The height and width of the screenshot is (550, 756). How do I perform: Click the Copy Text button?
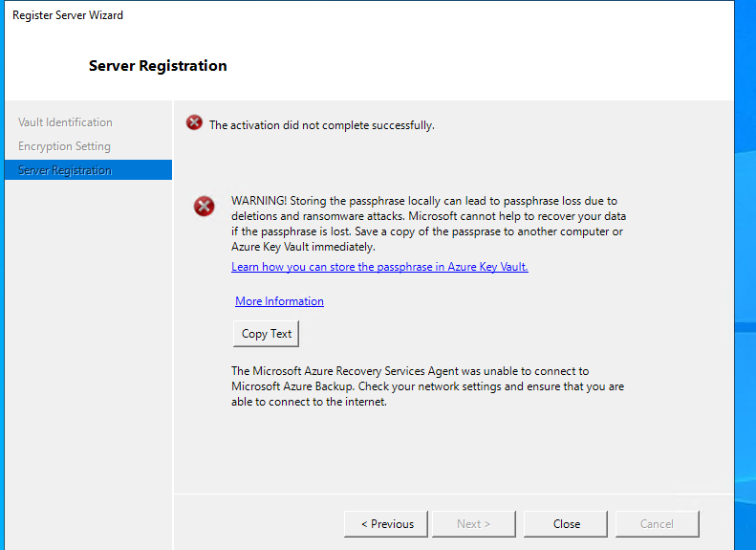coord(266,334)
